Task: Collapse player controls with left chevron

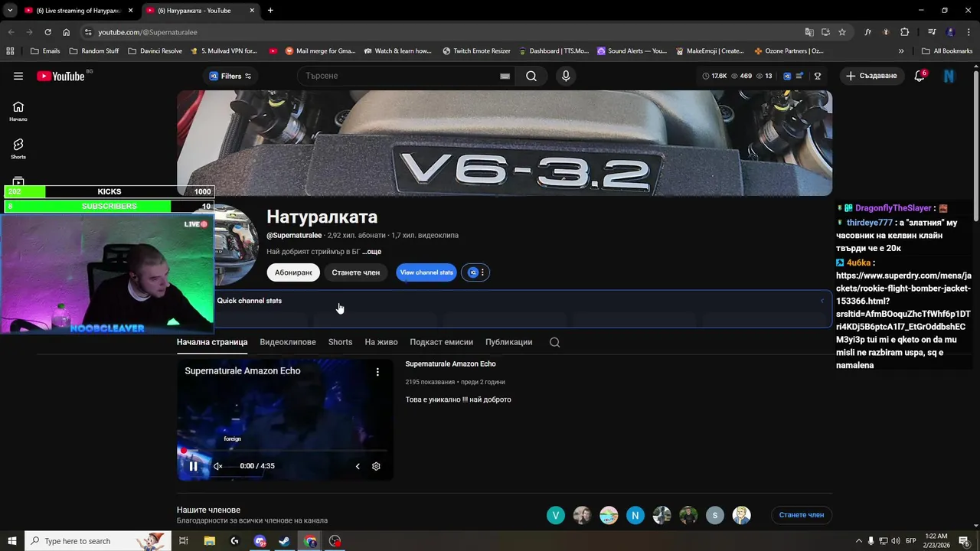Action: click(358, 466)
